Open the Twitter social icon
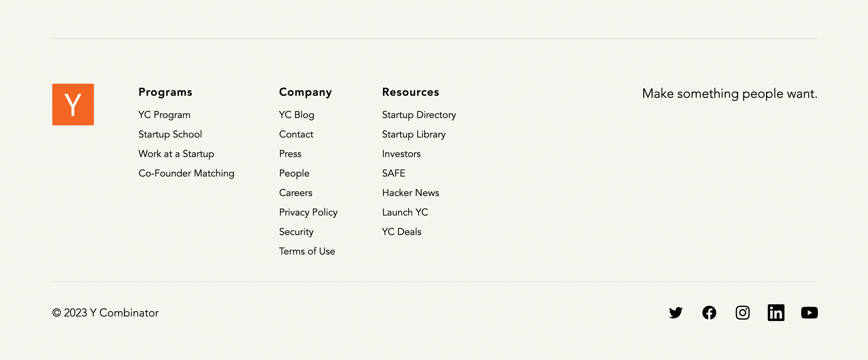Image resolution: width=868 pixels, height=360 pixels. point(676,313)
